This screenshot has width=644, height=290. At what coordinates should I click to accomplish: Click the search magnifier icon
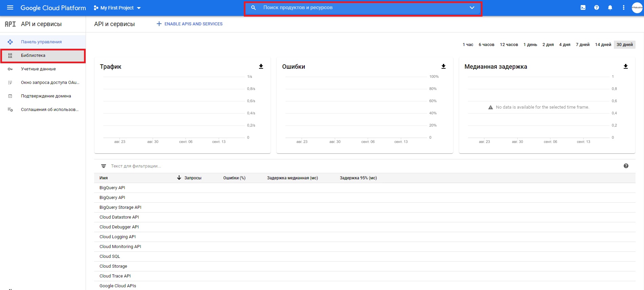click(253, 7)
